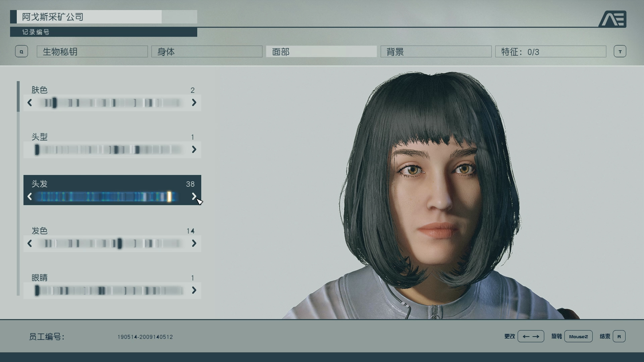Click next arrow on 肤色 slider
The width and height of the screenshot is (644, 362).
[x=194, y=103]
